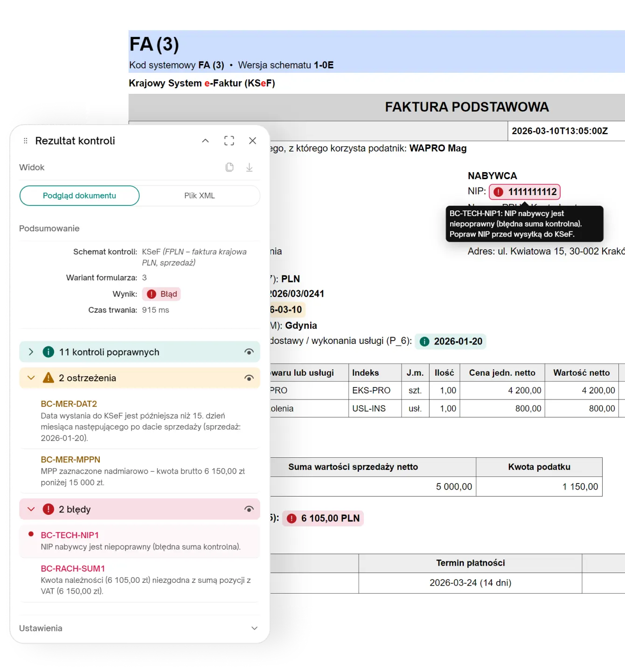Expand Rezultat kontroli panel to fullscreen
The image size is (625, 672).
coord(229,141)
